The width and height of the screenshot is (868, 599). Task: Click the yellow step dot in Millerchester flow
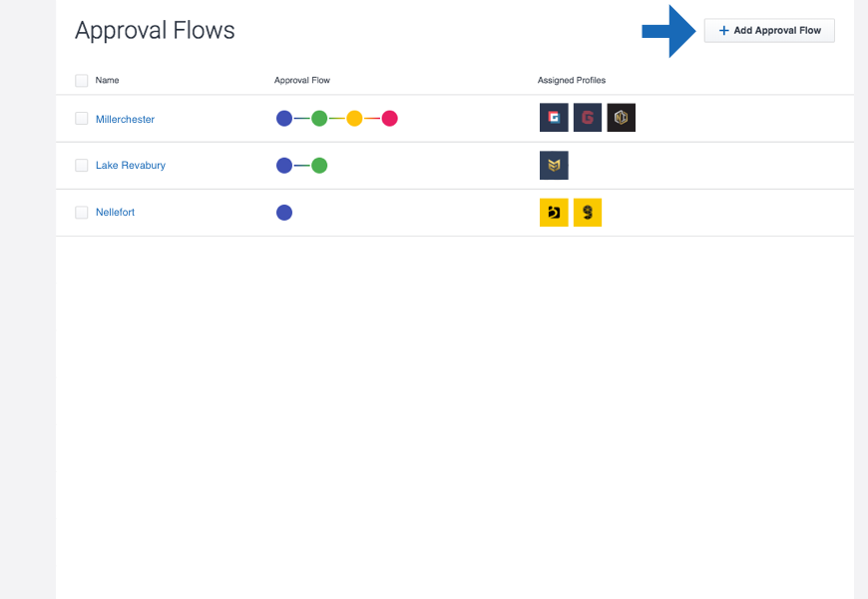coord(354,119)
